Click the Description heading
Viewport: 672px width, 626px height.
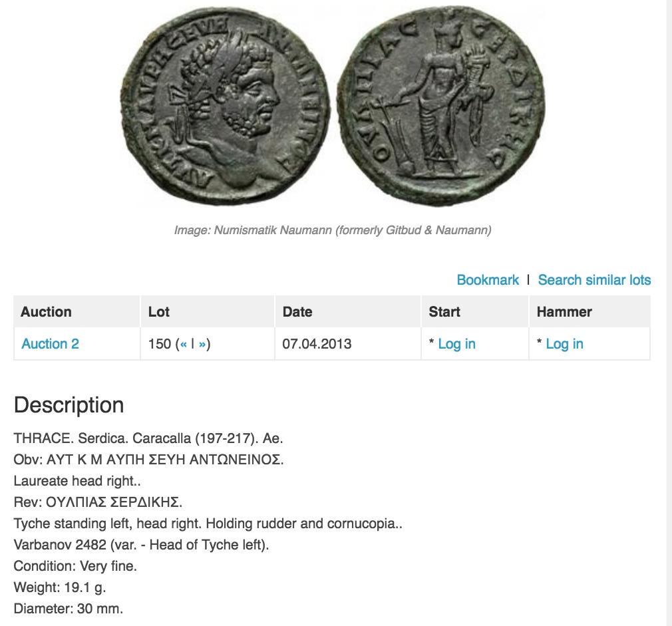pyautogui.click(x=69, y=405)
